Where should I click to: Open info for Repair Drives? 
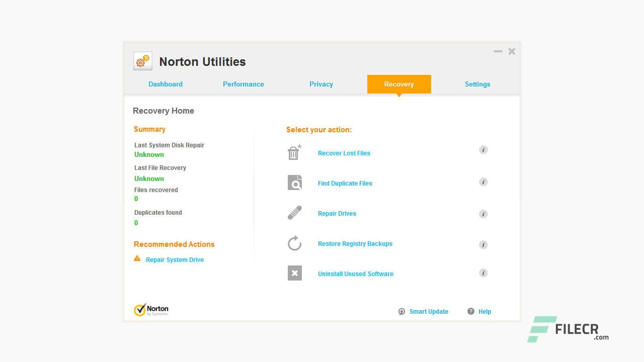[x=483, y=214]
